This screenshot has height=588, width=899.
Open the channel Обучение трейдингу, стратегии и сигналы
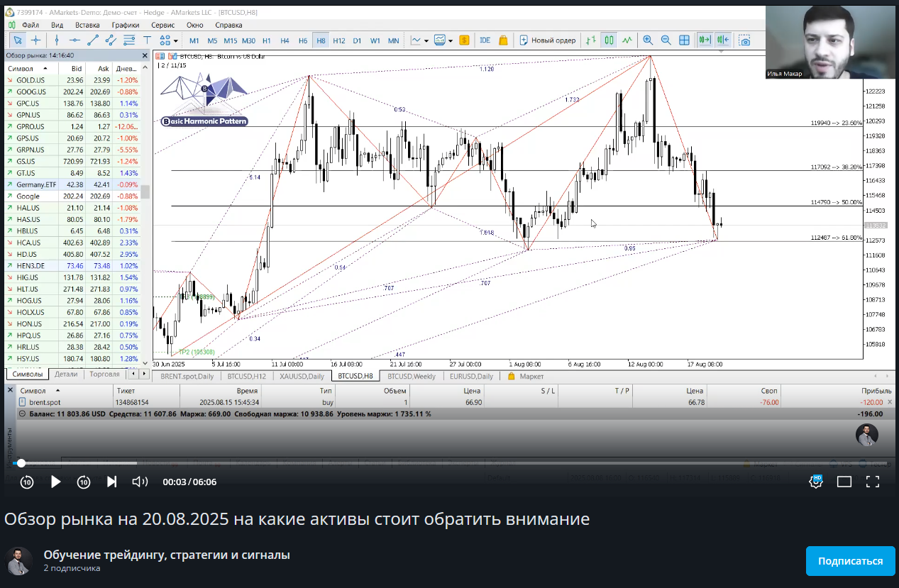167,555
